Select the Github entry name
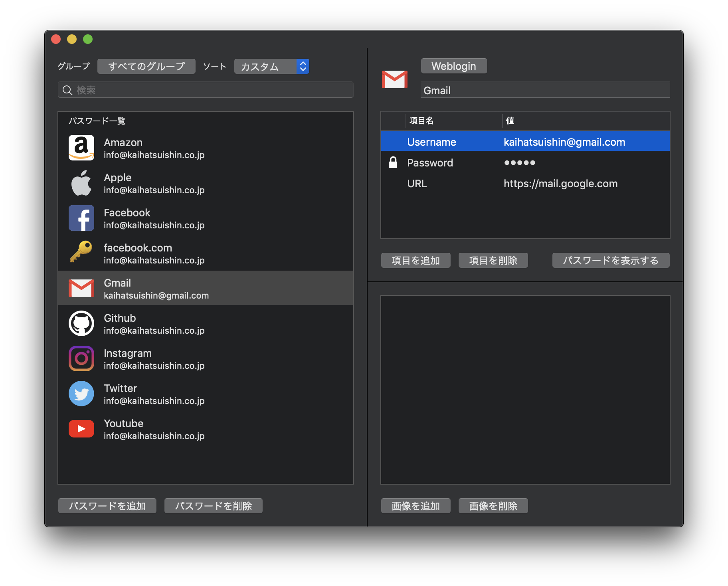This screenshot has height=586, width=728. point(120,318)
